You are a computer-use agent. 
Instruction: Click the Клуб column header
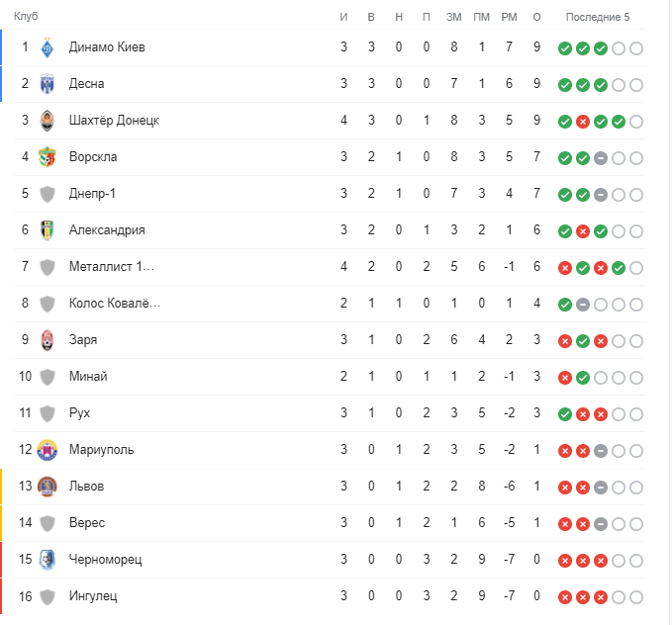[27, 17]
